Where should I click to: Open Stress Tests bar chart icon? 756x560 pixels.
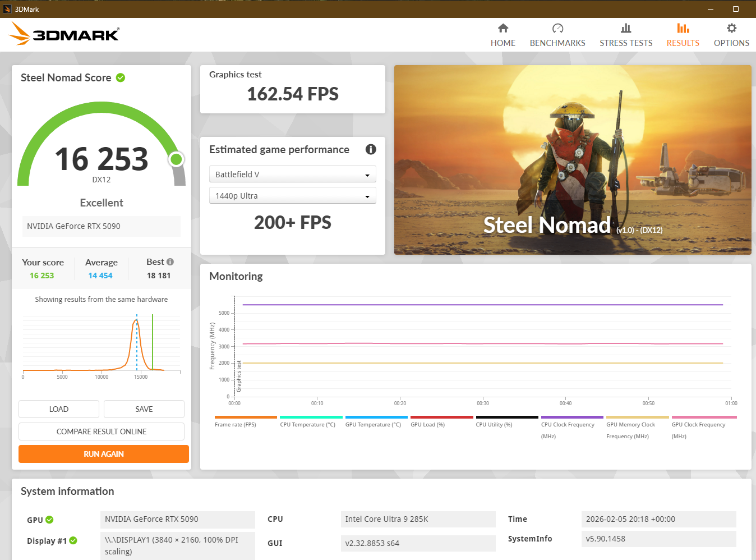point(626,28)
